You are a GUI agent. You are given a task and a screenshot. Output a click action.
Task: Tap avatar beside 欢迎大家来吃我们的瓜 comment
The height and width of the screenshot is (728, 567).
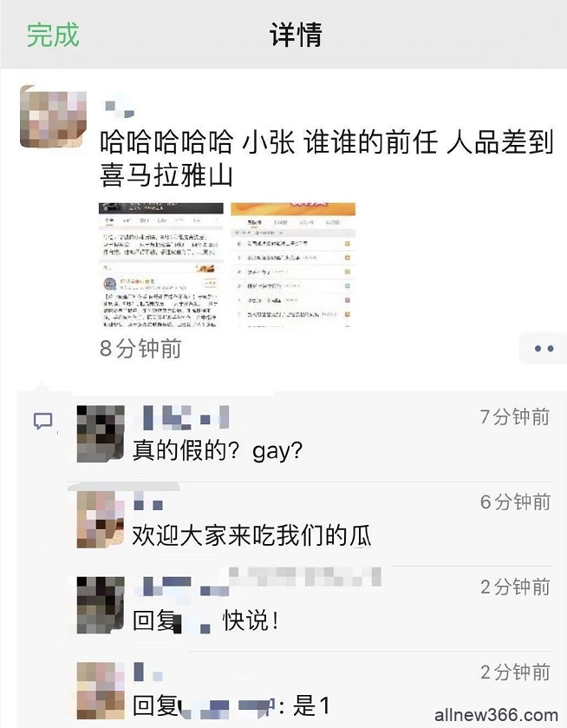101,519
